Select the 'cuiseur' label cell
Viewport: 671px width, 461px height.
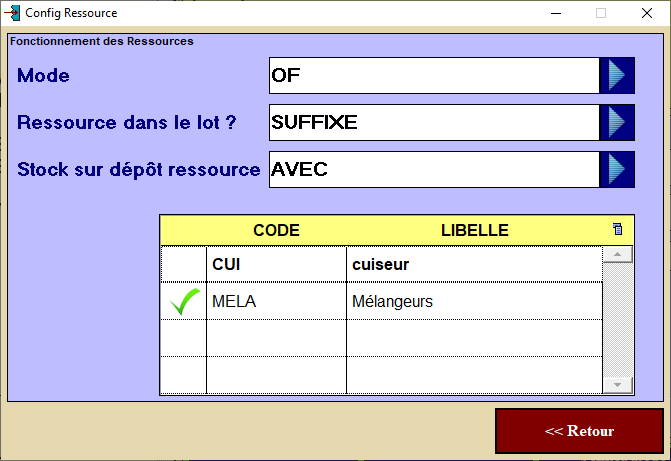[474, 264]
